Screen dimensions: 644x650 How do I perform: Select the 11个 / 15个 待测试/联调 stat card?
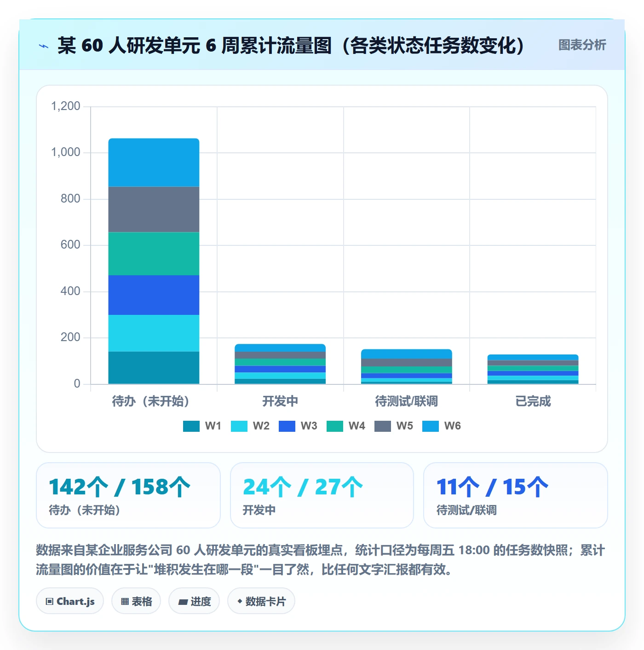click(x=516, y=495)
